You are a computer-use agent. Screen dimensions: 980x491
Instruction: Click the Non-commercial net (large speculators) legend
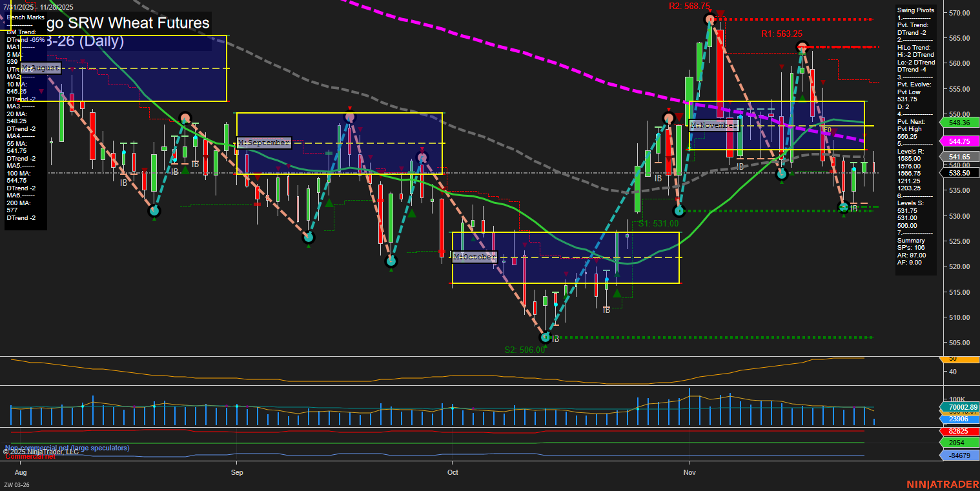click(x=67, y=448)
